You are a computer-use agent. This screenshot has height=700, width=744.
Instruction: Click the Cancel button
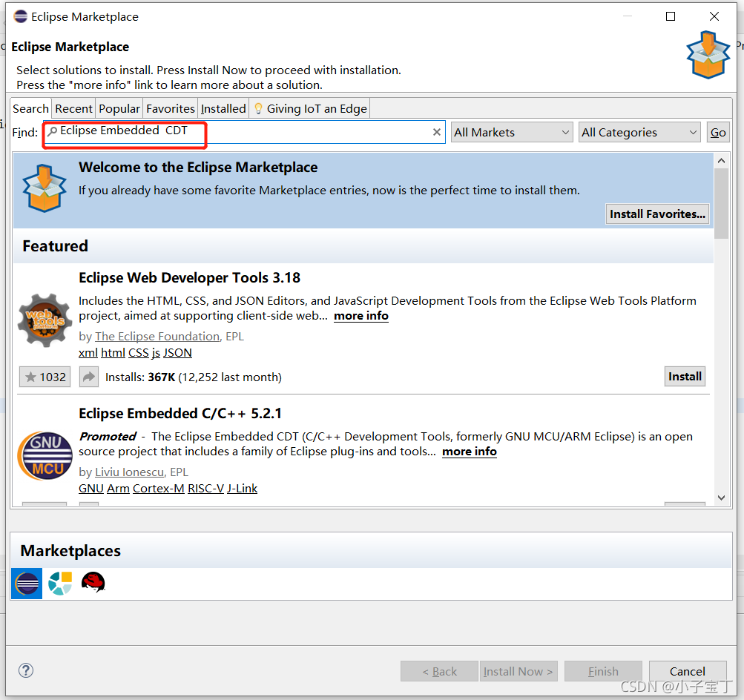point(688,671)
